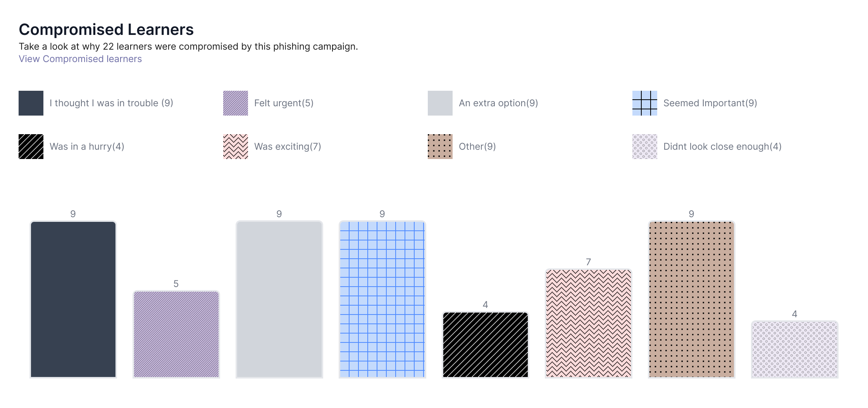Viewport: 868px width, 408px height.
Task: Click the 'I thought I was in trouble (9)' legend label
Action: click(x=111, y=103)
